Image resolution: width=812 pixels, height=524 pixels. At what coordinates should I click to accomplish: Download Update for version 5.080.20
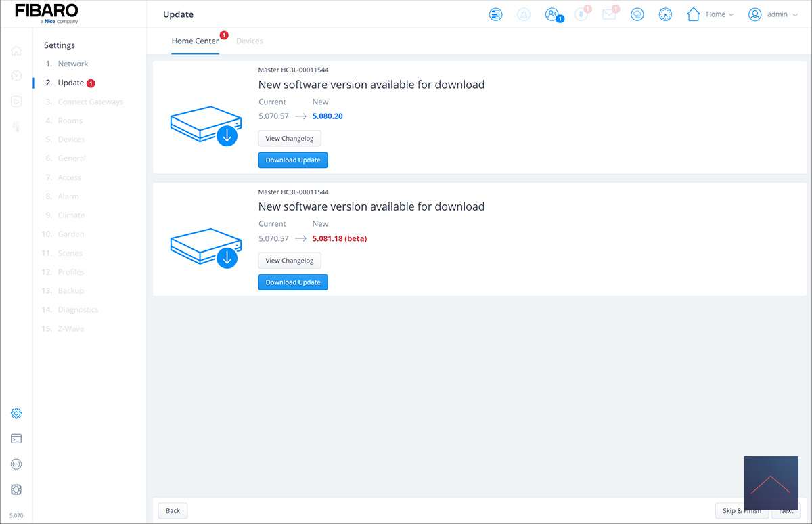293,160
